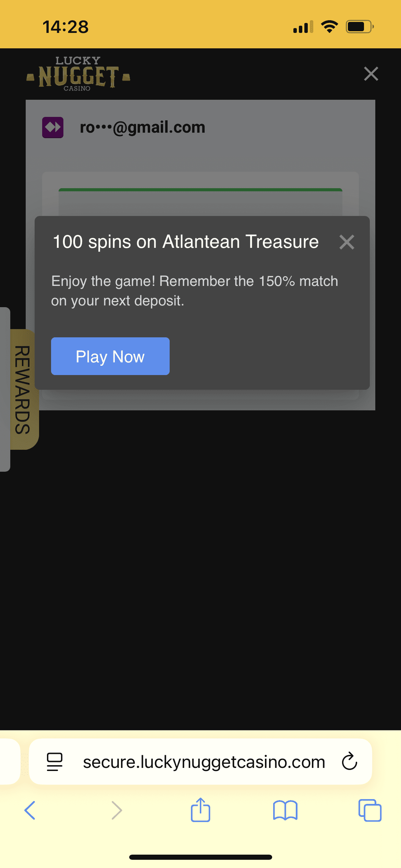401x868 pixels.
Task: Close the casino page overlay with top X
Action: 371,74
